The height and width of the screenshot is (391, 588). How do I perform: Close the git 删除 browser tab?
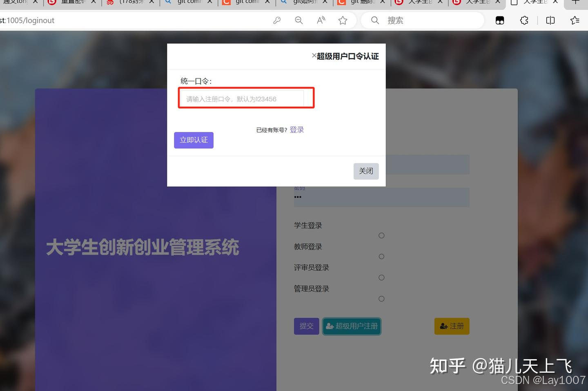pos(383,2)
